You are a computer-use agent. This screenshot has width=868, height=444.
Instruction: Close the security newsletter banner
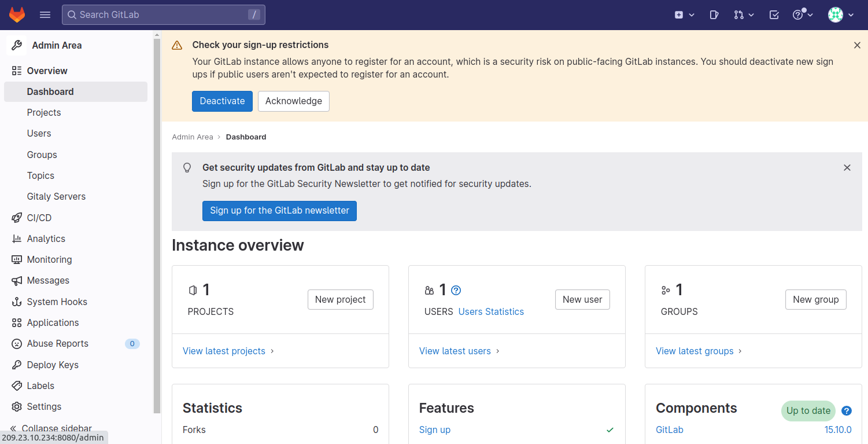coord(847,168)
